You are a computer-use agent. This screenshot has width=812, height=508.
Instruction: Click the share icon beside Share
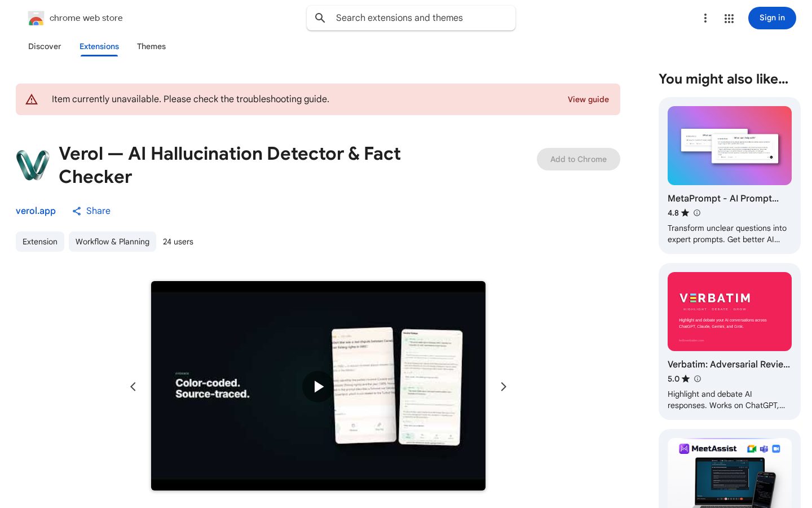[x=77, y=211]
